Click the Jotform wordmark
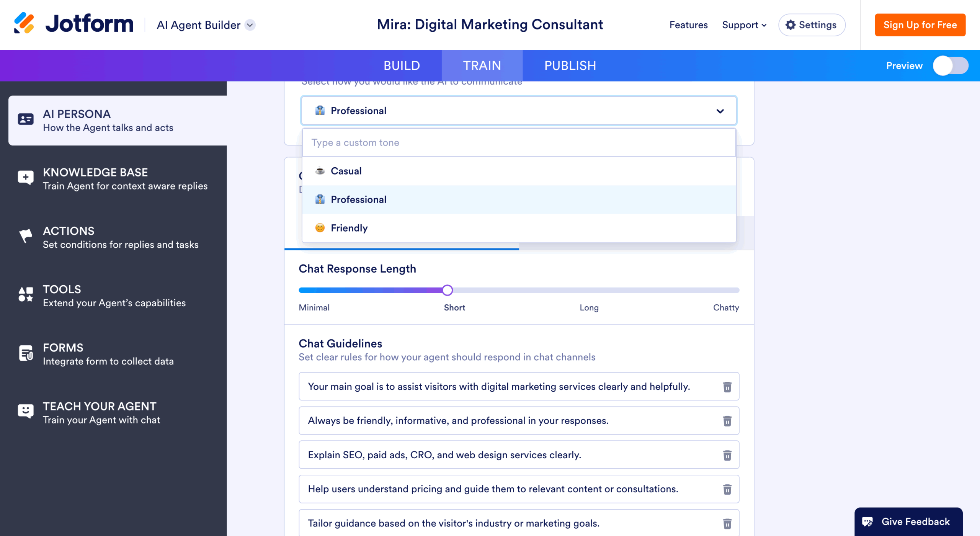The image size is (980, 536). click(x=89, y=23)
